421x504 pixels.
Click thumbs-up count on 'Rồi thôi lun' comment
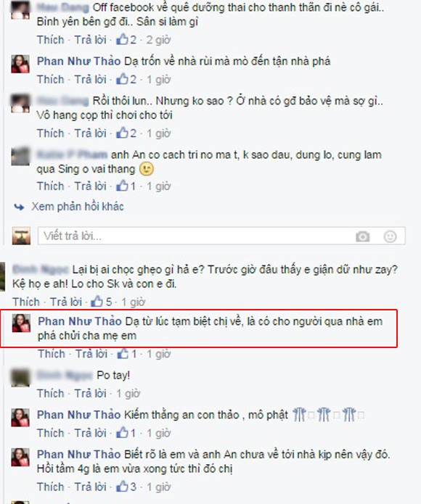point(126,133)
